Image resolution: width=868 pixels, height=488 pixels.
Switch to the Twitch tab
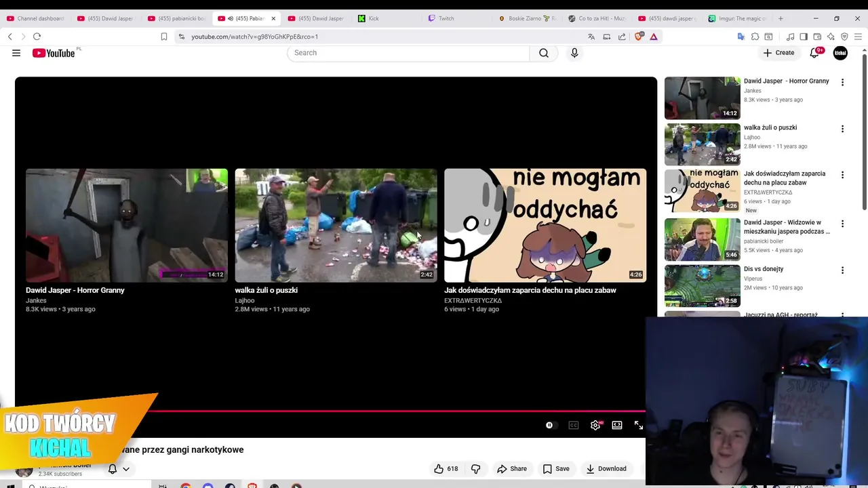458,18
